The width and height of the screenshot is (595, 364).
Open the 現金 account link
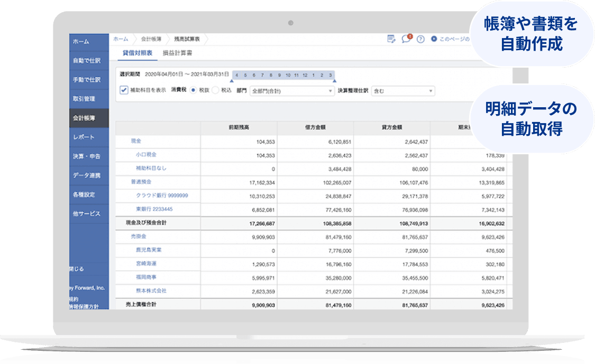coord(136,141)
